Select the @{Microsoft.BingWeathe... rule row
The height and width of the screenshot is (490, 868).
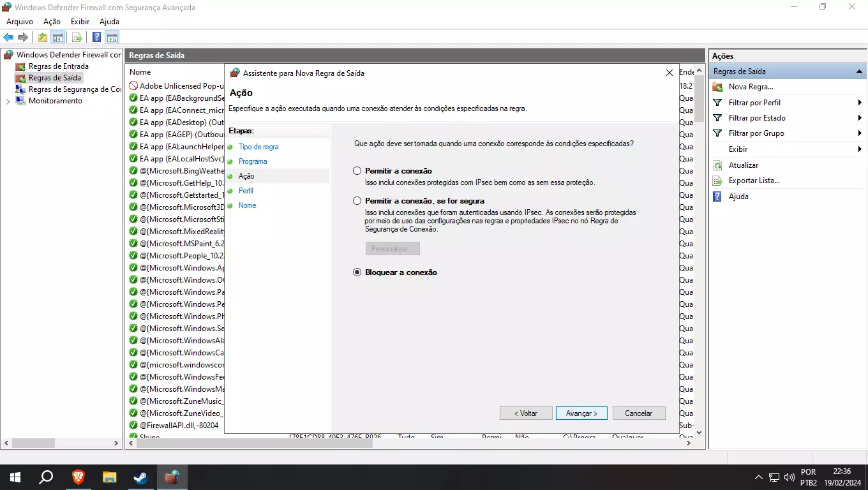(x=177, y=171)
